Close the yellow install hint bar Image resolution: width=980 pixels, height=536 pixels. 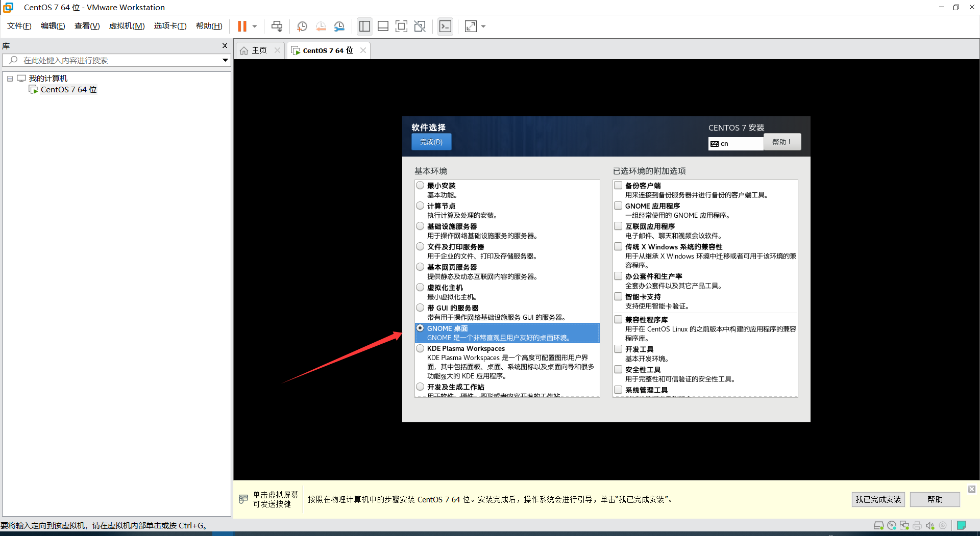click(x=972, y=489)
